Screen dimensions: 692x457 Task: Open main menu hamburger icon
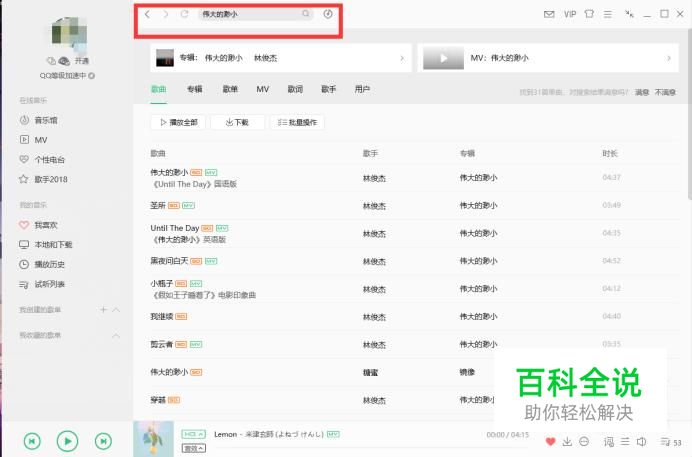[x=608, y=14]
